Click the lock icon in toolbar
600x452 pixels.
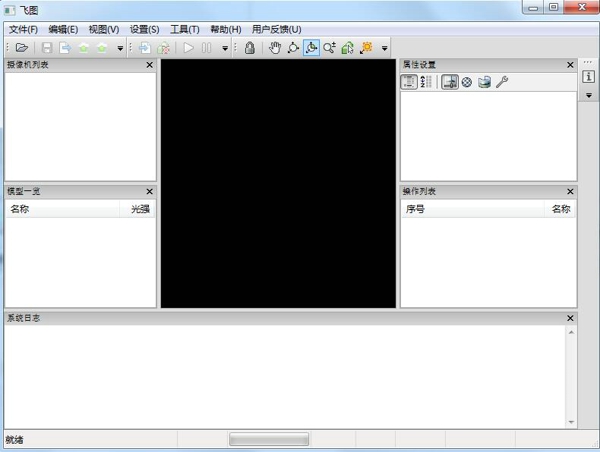(x=249, y=48)
